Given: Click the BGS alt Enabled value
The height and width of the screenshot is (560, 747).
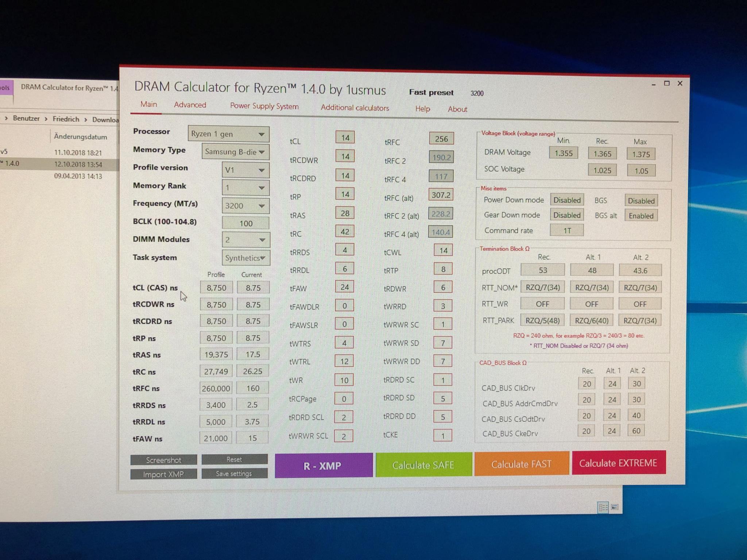Looking at the screenshot, I should pos(641,216).
